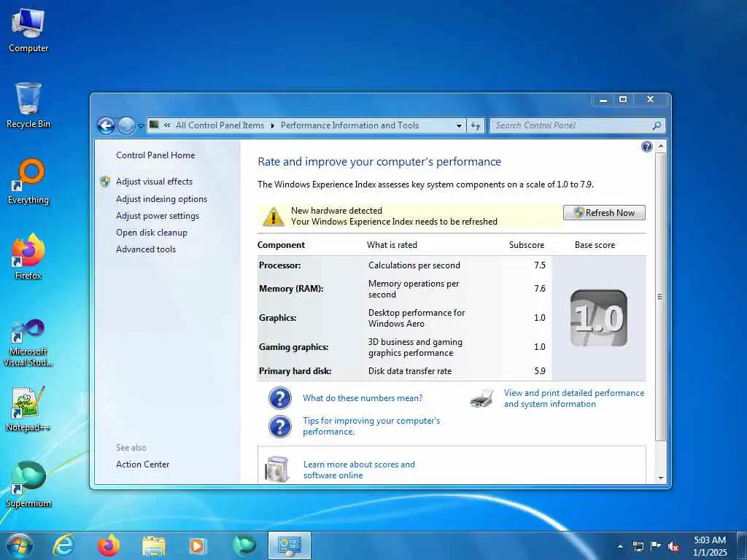The height and width of the screenshot is (560, 747).
Task: Go to Control Panel Home
Action: coord(155,155)
